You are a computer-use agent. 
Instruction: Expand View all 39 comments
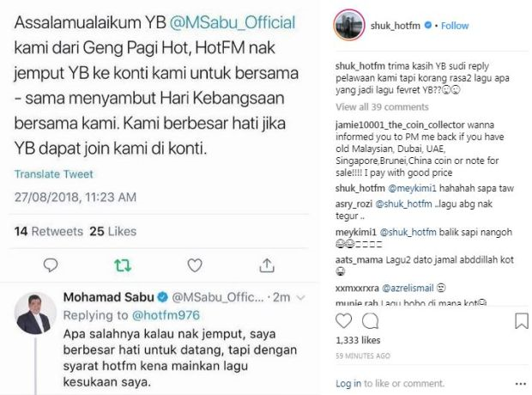382,107
